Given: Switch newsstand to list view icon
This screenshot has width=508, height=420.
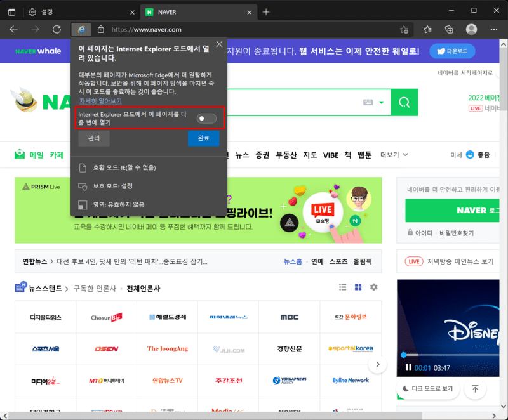Looking at the screenshot, I should [x=342, y=287].
